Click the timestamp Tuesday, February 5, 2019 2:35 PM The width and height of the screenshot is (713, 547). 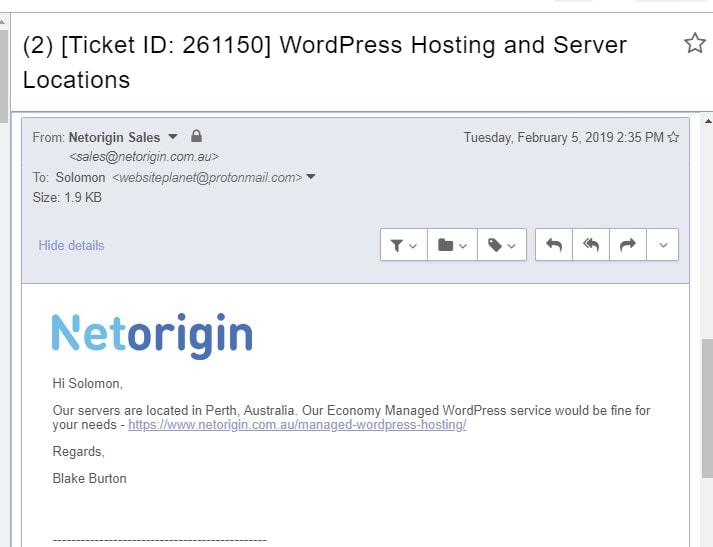coord(564,137)
